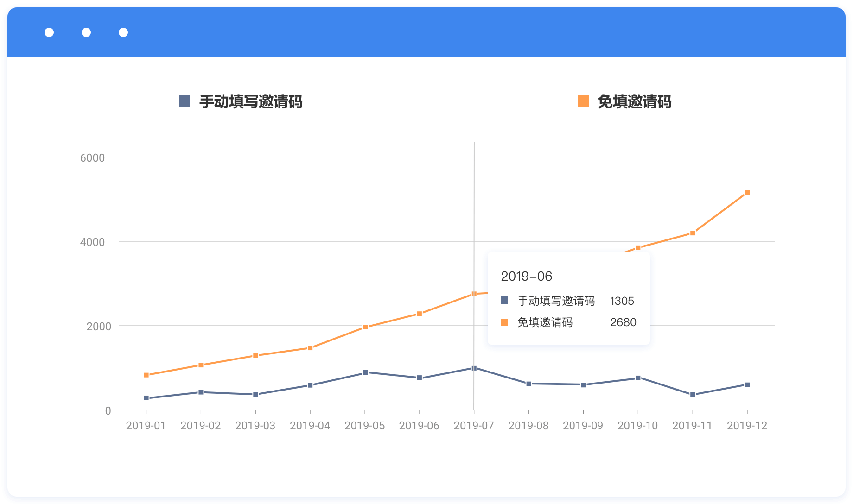The image size is (853, 504).
Task: Click the orange square marker in tooltip
Action: (504, 322)
